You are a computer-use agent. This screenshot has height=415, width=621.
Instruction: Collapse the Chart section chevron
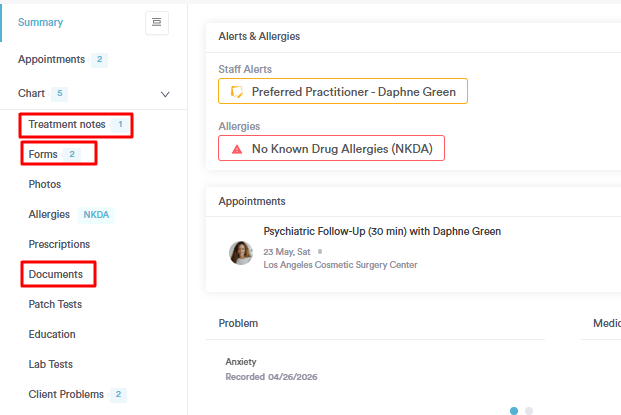click(165, 94)
